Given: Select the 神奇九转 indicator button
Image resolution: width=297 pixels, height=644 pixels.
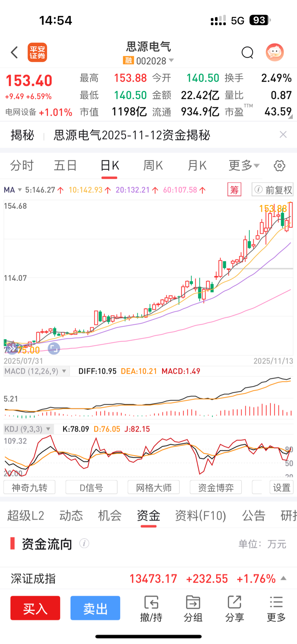Looking at the screenshot, I should pyautogui.click(x=29, y=487).
